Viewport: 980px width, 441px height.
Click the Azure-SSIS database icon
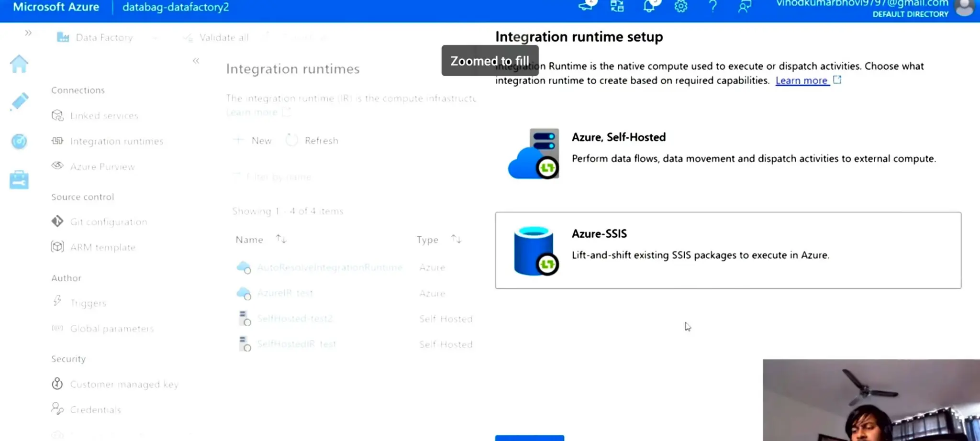[535, 251]
